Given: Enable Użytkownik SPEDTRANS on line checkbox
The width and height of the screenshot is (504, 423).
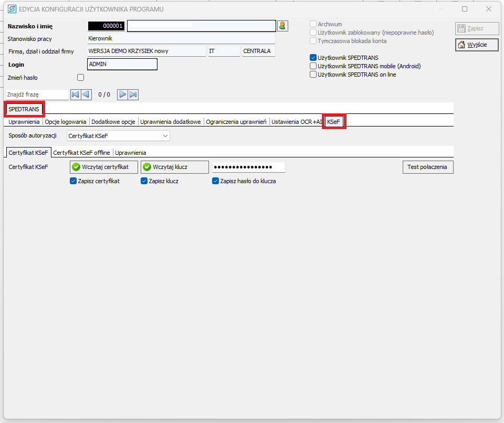Looking at the screenshot, I should pos(313,75).
